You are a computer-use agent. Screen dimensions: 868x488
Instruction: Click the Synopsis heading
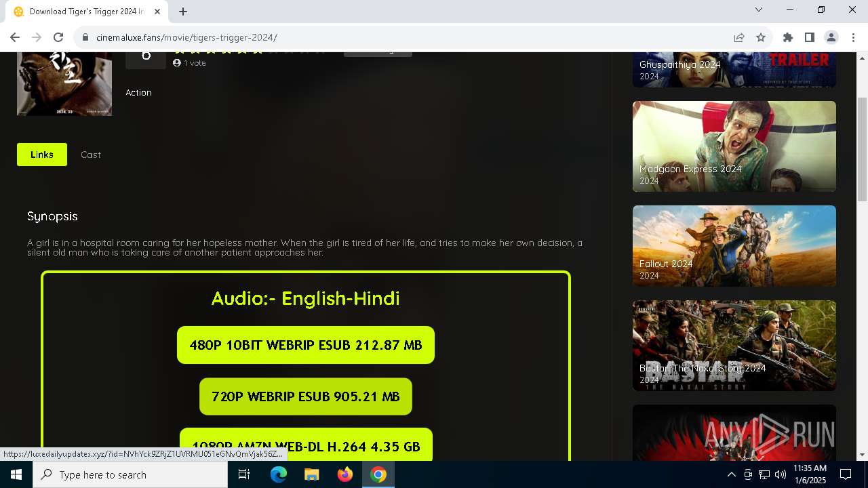click(x=52, y=216)
